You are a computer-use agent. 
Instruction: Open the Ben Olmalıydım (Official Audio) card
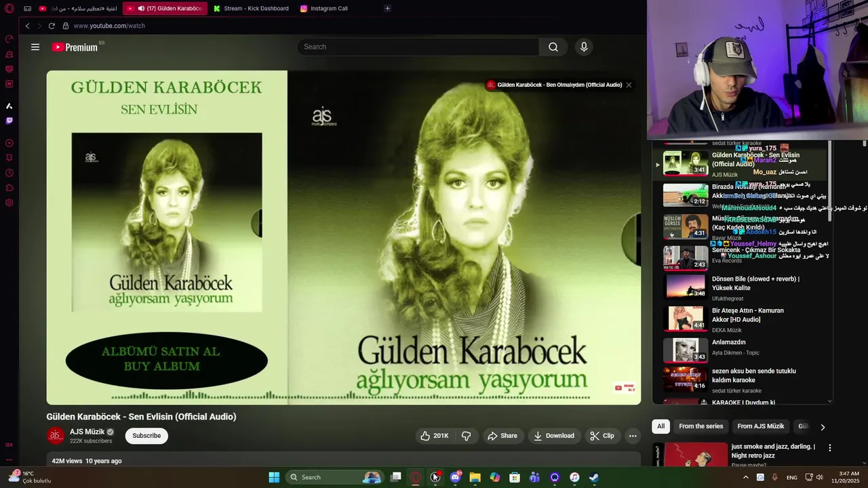(x=554, y=85)
